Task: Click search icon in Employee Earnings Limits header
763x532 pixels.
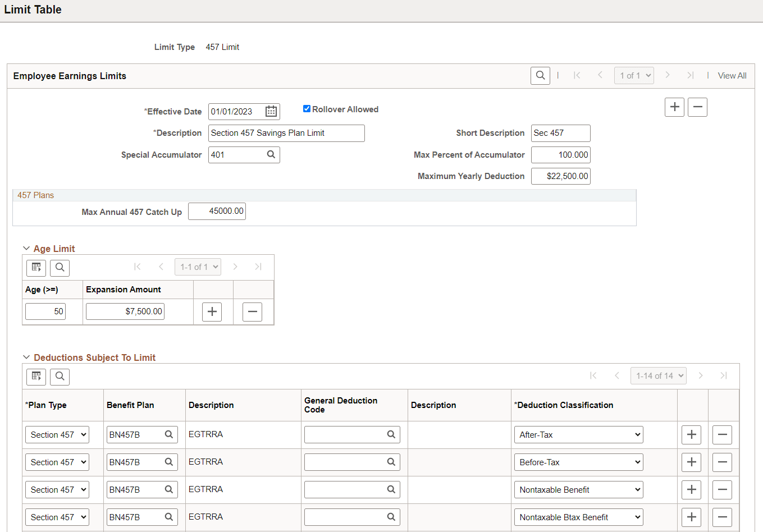Action: click(540, 75)
